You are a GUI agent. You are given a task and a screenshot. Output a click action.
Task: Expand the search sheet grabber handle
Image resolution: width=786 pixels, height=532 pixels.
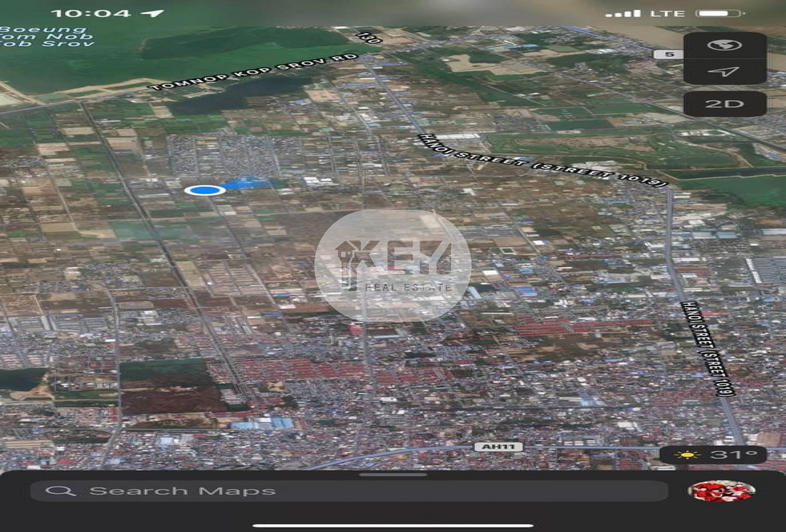(x=393, y=475)
